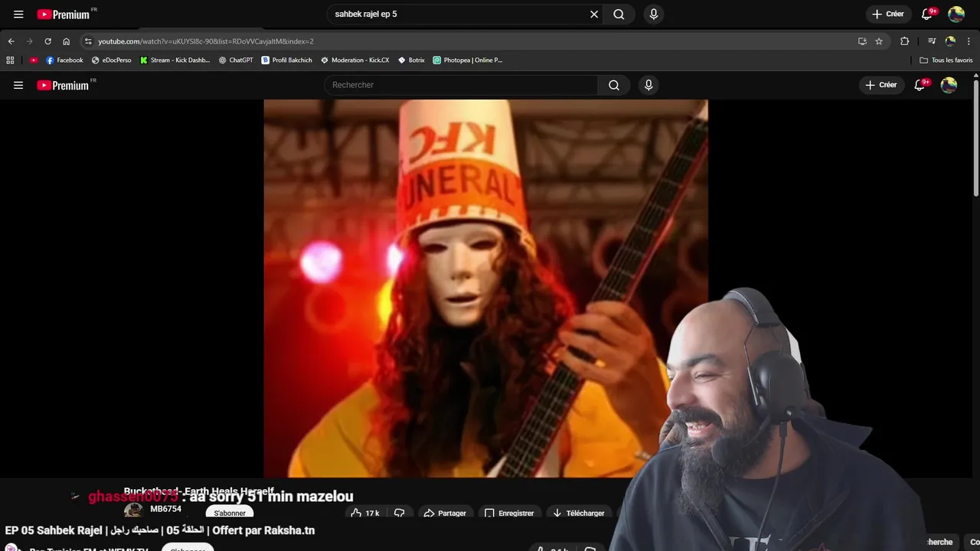
Task: Click Créer button in page header
Action: [x=881, y=85]
